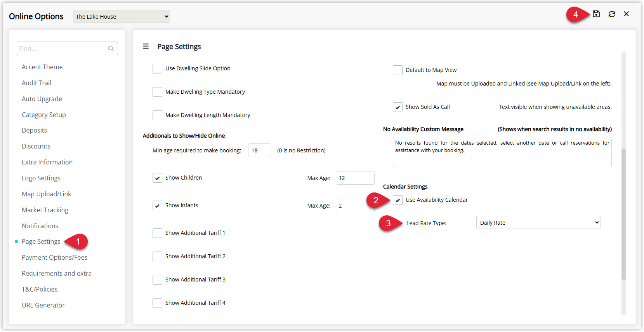Select Auto Upgrade in sidebar
Image resolution: width=644 pixels, height=332 pixels.
(x=42, y=99)
